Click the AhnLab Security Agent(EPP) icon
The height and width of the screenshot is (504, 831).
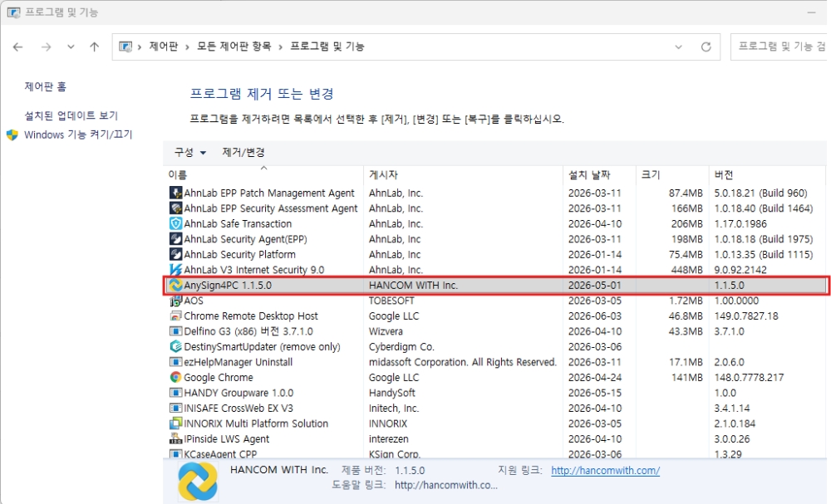(x=175, y=239)
